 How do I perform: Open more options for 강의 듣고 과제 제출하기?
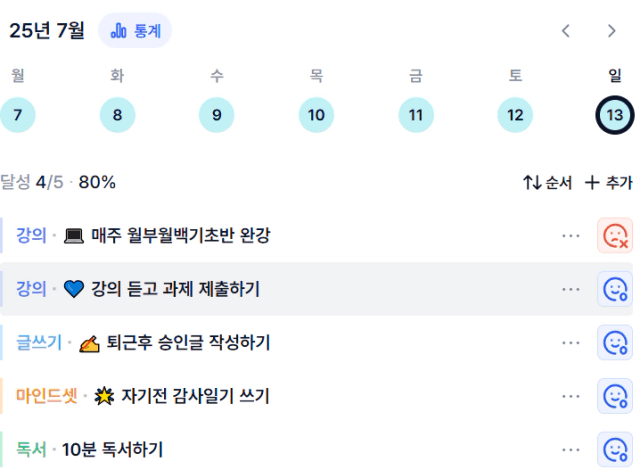tap(571, 289)
